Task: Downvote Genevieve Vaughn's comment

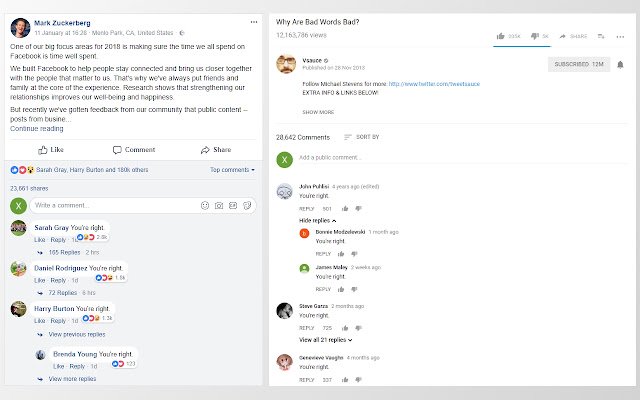Action: coord(358,380)
